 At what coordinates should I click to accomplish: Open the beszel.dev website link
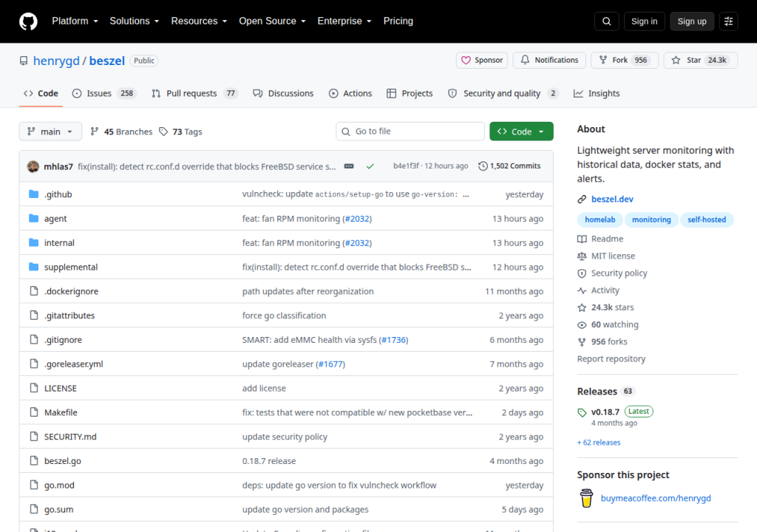612,199
